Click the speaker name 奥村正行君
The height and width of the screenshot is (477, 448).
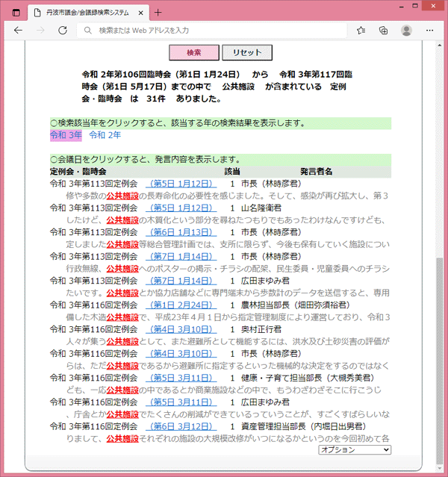261,329
